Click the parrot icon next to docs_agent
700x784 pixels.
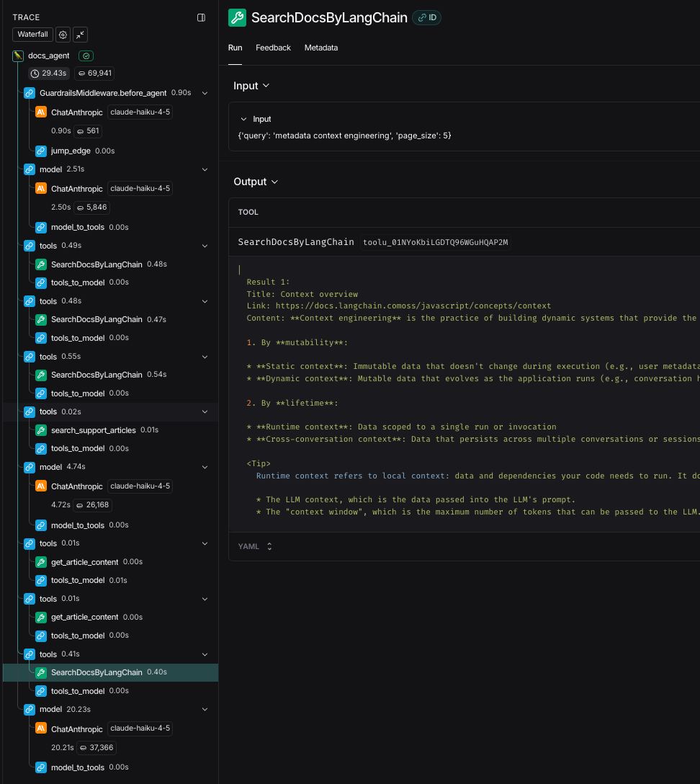pyautogui.click(x=17, y=55)
